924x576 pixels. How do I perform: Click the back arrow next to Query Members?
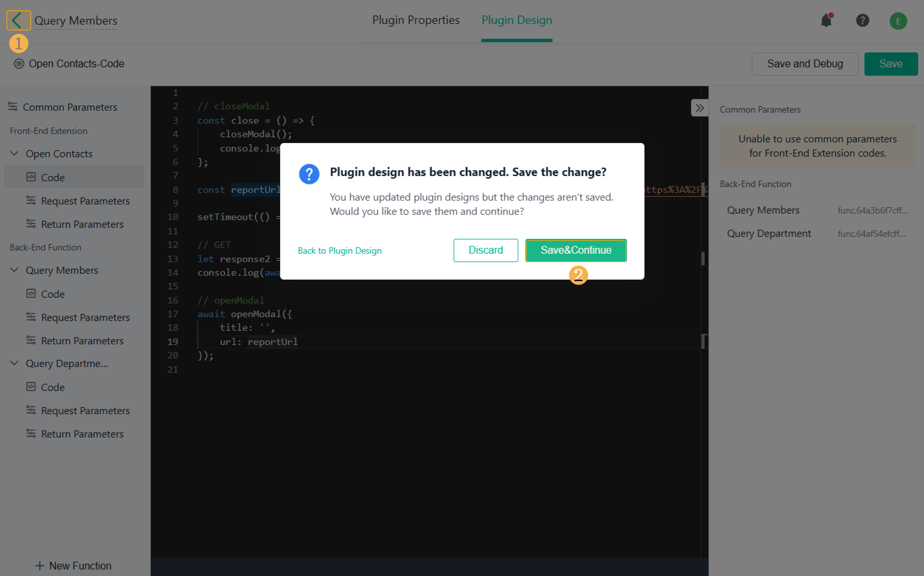[x=17, y=20]
